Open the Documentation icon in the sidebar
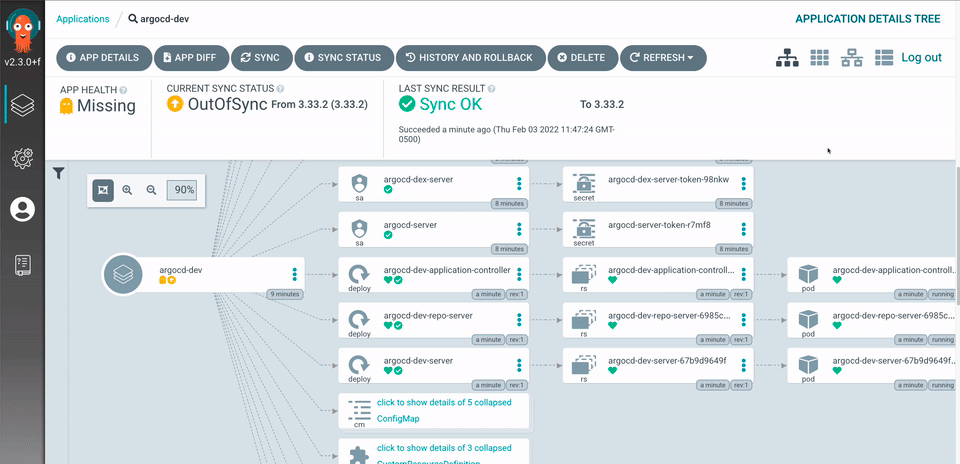 click(x=22, y=264)
